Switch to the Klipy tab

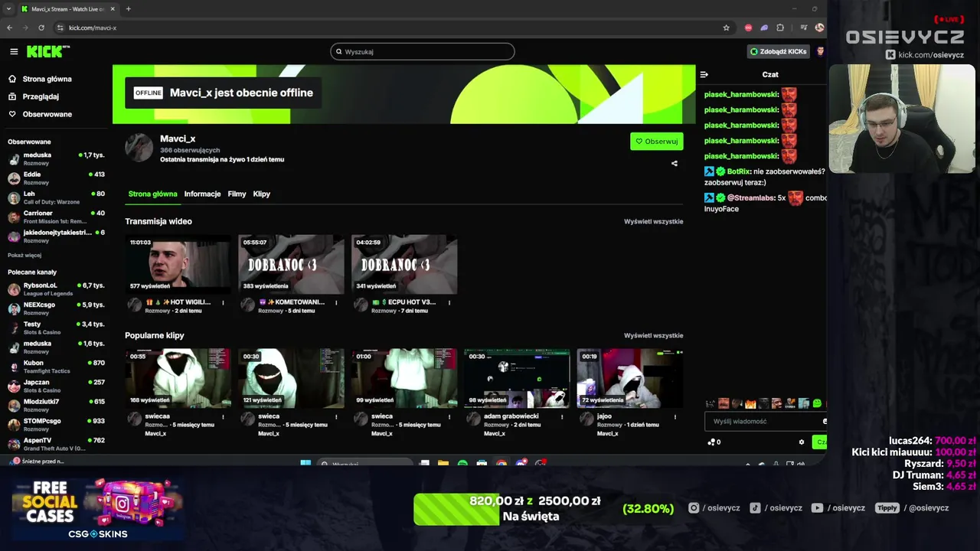261,194
